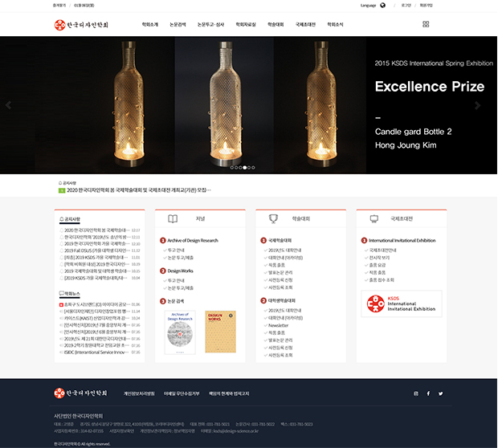Expand the 국제초대전 main menu
The height and width of the screenshot is (448, 498).
tap(305, 25)
